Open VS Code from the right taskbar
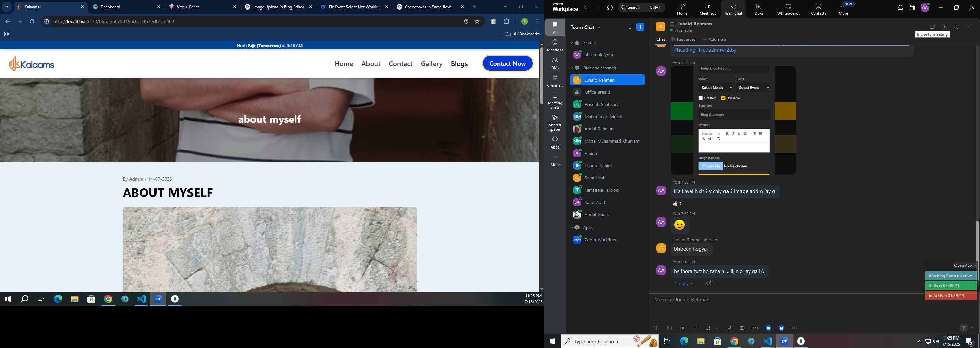Viewport: 980px width, 348px height. [x=767, y=342]
